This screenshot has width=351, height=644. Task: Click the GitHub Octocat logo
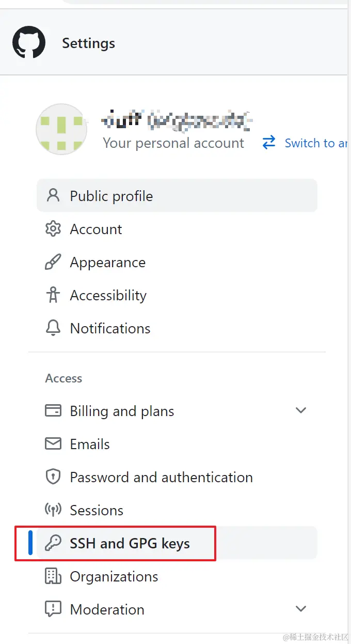pos(29,43)
